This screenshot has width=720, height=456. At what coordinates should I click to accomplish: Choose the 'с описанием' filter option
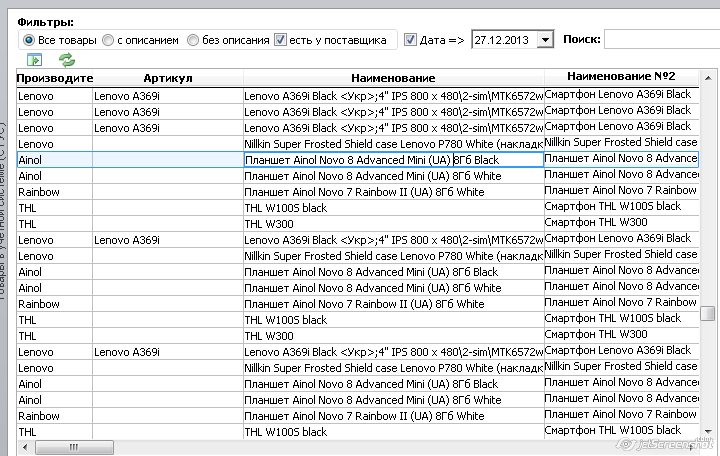(108, 40)
